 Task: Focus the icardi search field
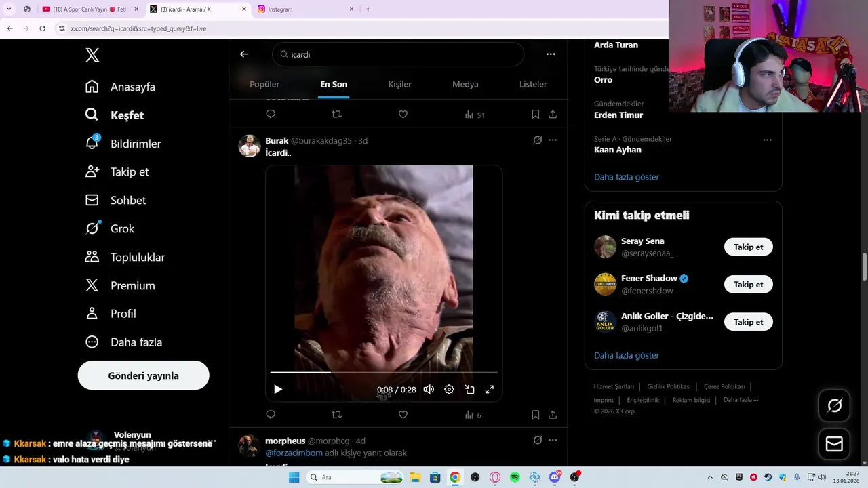[398, 54]
